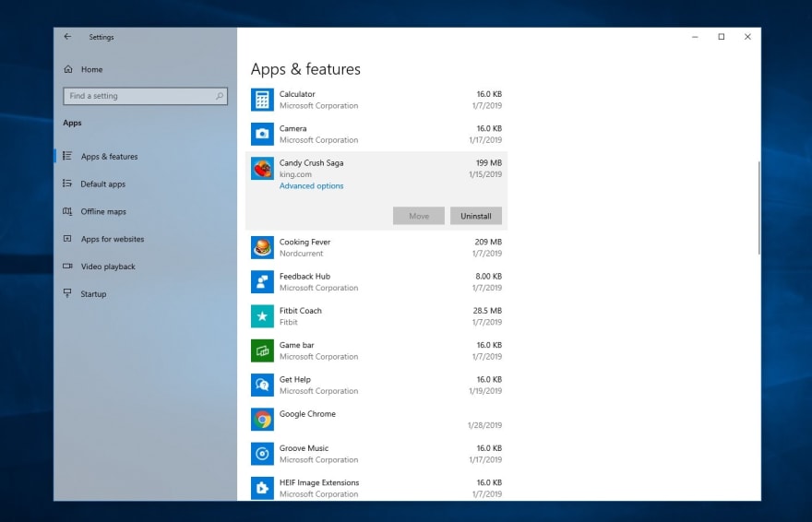The width and height of the screenshot is (812, 522).
Task: Select the Apps & features sidebar icon
Action: tap(67, 156)
